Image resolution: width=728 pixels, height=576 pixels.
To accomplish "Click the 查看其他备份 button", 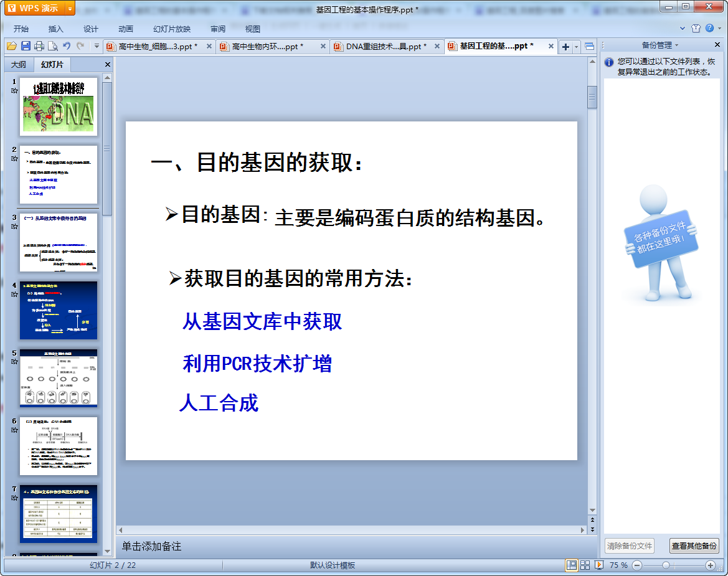I will coord(694,546).
